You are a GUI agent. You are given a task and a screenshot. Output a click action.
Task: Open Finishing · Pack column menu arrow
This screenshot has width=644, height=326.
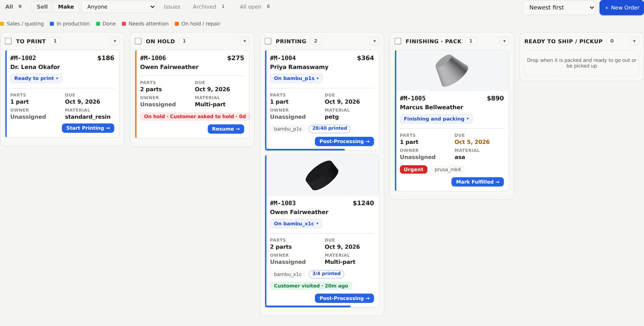[504, 41]
